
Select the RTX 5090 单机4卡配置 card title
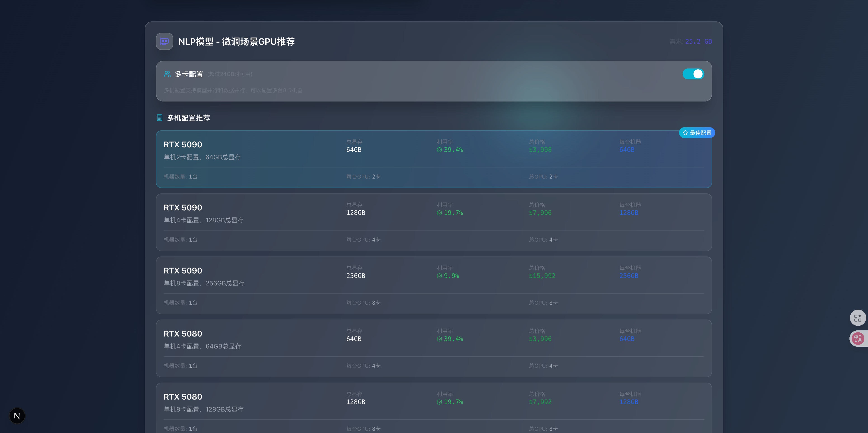click(183, 207)
